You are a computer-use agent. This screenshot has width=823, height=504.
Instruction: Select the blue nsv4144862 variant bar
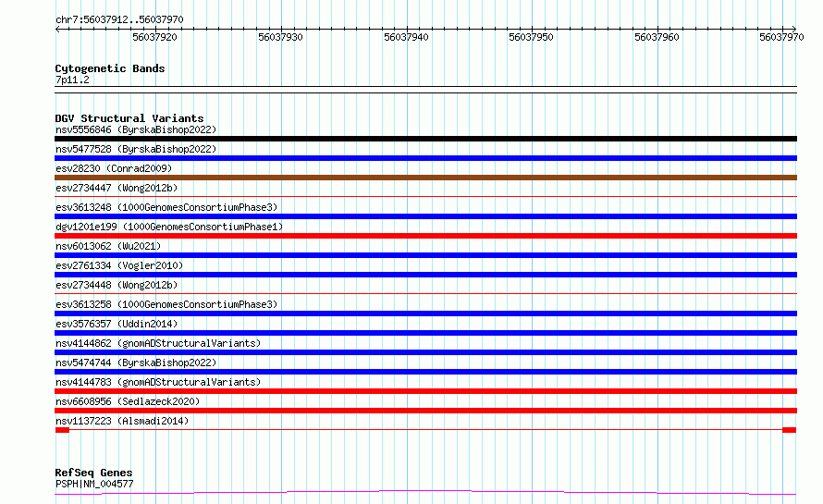[425, 352]
